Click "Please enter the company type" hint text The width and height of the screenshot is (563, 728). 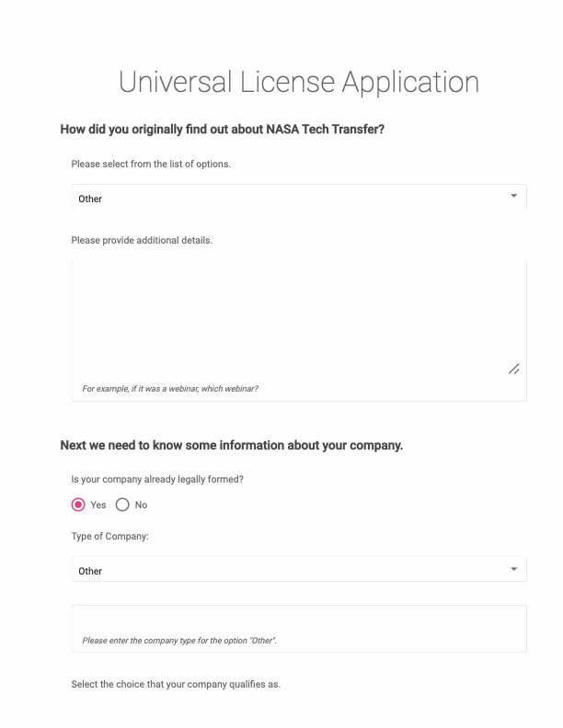[x=179, y=640]
